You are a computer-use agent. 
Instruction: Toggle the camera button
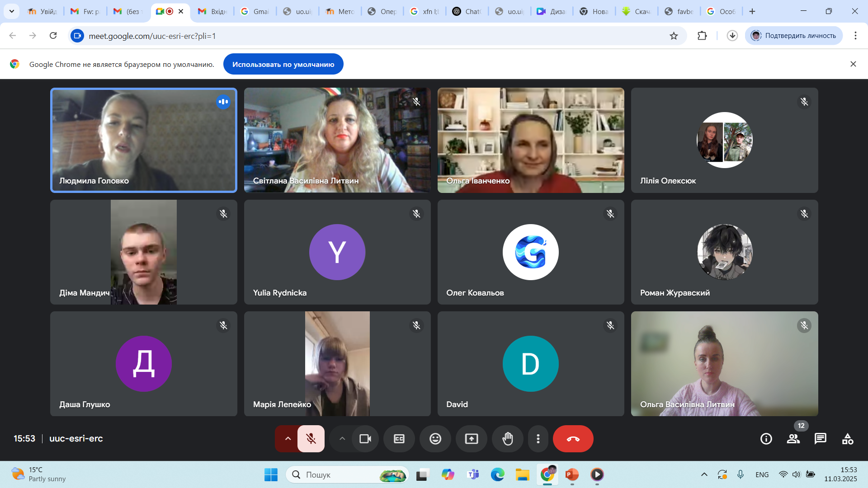point(365,439)
